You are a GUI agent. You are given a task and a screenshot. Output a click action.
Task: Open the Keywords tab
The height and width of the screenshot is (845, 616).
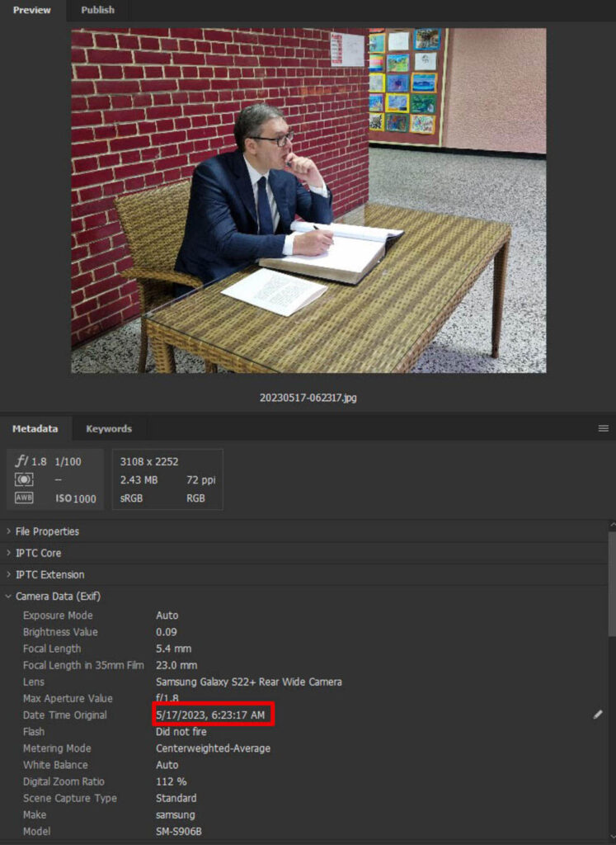[108, 428]
